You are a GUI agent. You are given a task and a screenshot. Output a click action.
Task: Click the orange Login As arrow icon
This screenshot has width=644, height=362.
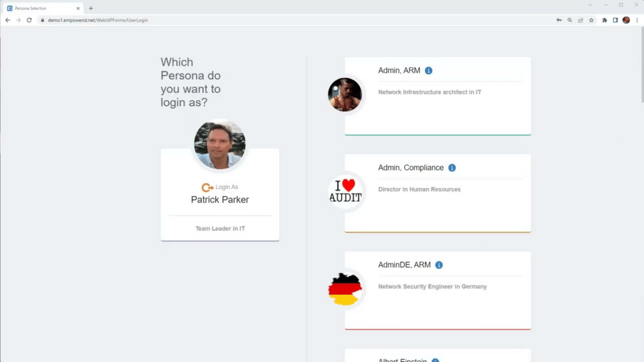click(207, 187)
